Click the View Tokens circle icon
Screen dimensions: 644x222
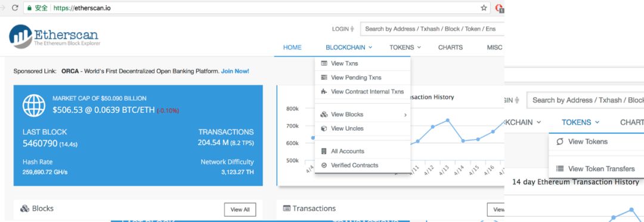tap(560, 141)
